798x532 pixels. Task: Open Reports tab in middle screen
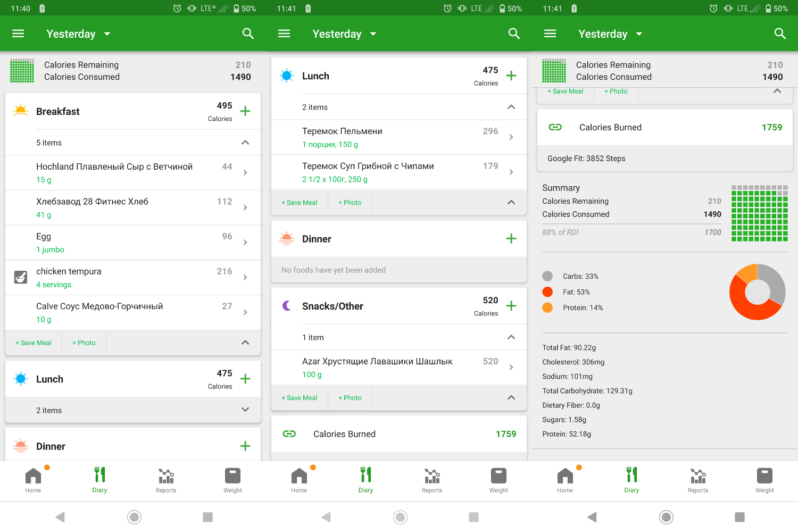[x=432, y=480]
